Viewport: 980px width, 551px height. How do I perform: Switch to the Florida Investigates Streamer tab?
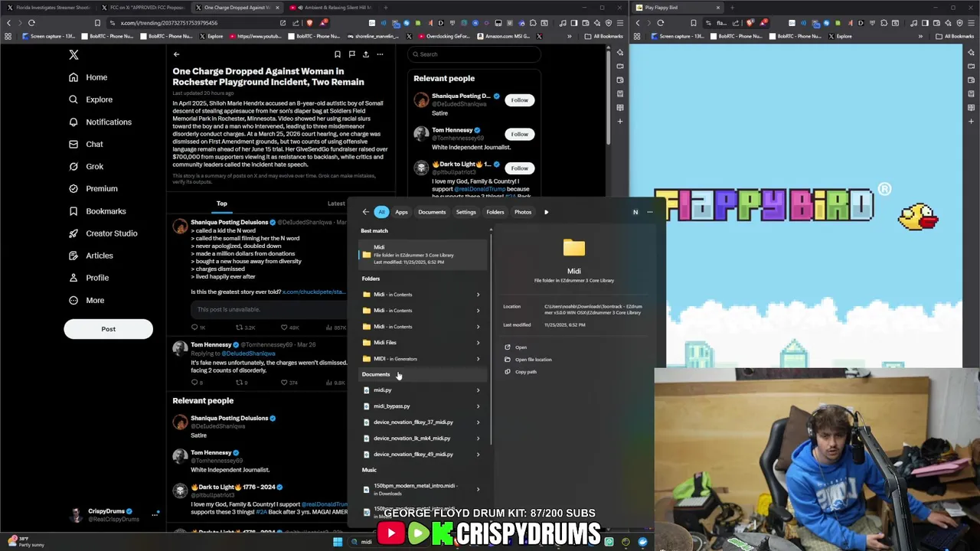[x=51, y=8]
